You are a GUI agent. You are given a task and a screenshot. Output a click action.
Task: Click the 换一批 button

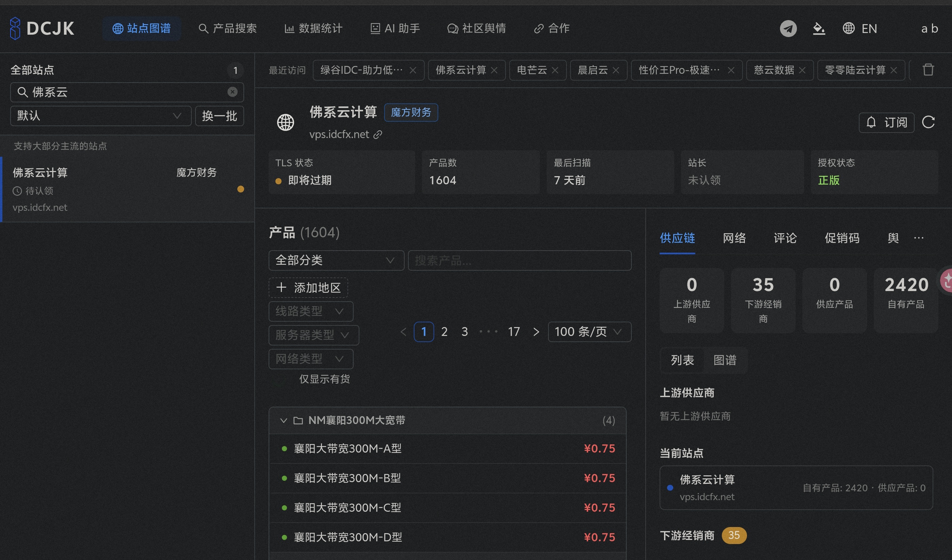point(220,116)
